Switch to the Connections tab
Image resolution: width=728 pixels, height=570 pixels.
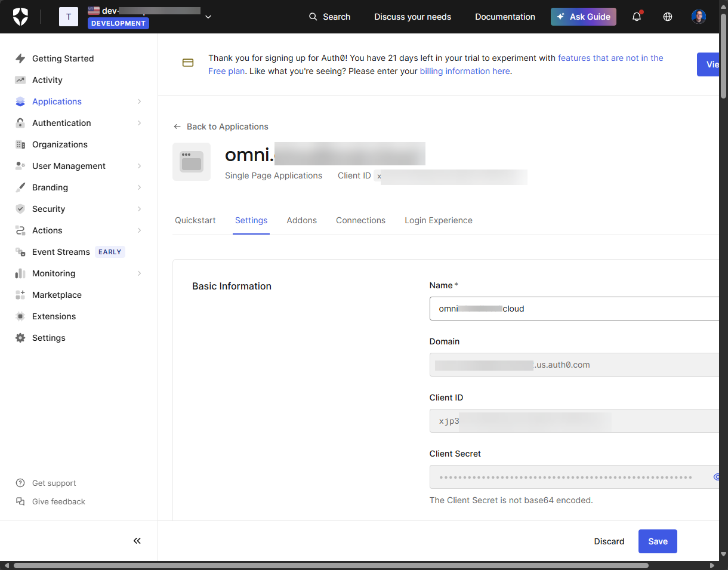pyautogui.click(x=360, y=220)
